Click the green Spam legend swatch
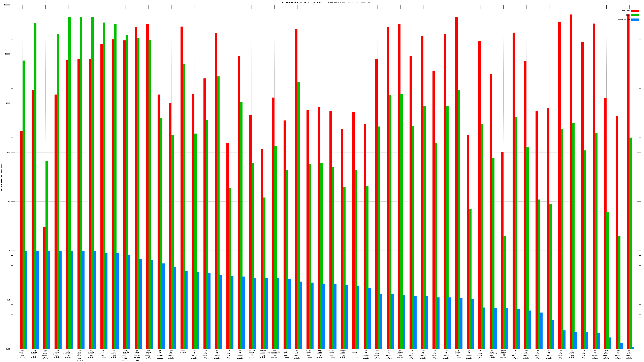This screenshot has height=362, width=644. 635,15
